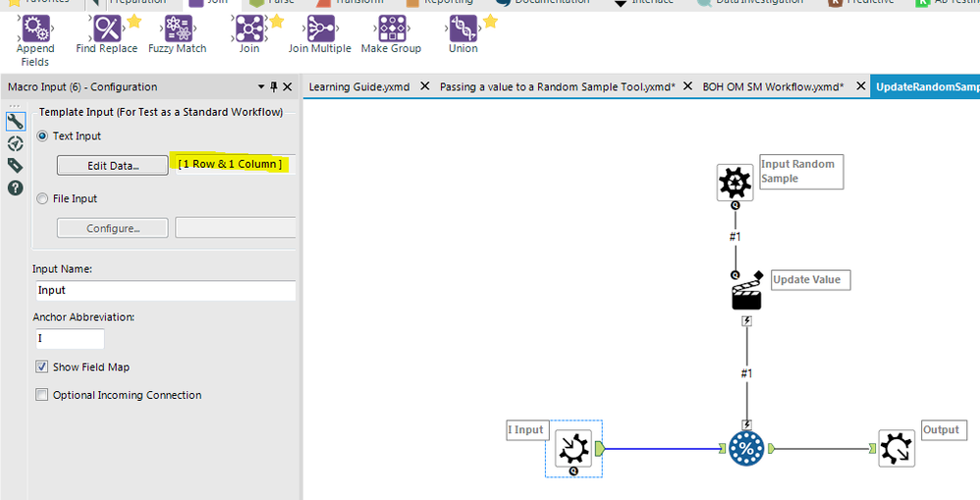Select the Action tool clapperboard icon

(746, 296)
